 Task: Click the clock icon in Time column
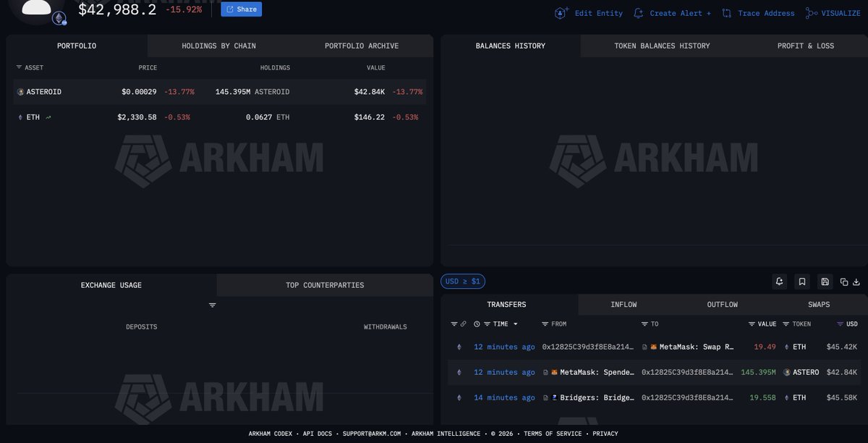pyautogui.click(x=477, y=324)
